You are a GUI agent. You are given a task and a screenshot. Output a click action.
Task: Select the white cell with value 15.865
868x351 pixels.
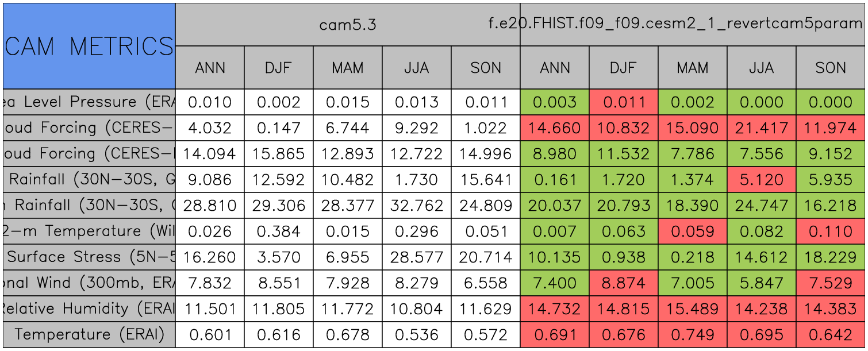tap(278, 153)
